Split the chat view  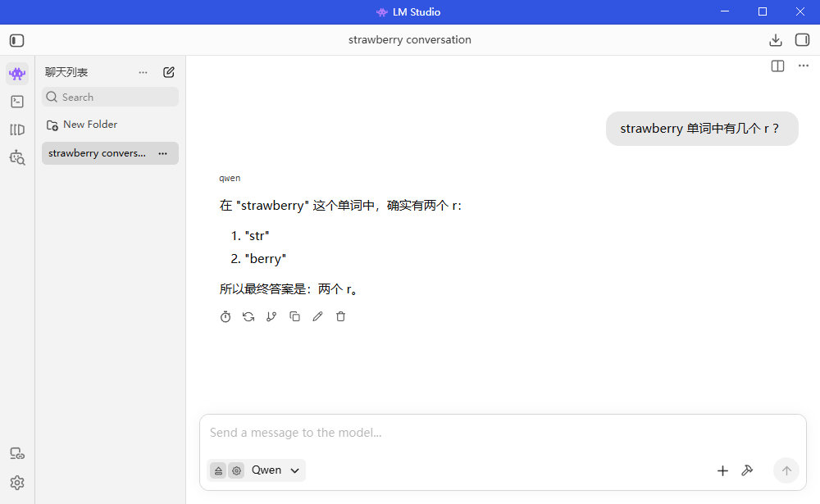777,66
